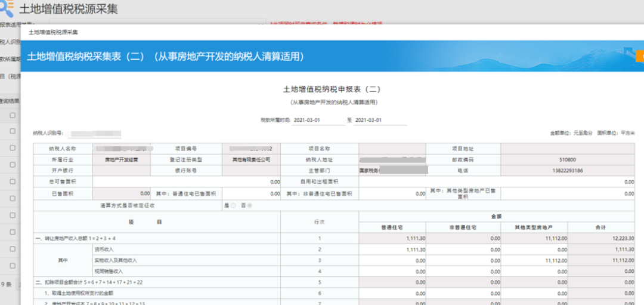Edit 其中：普通住宅已售面积 value
The image size is (644, 305).
[252, 193]
